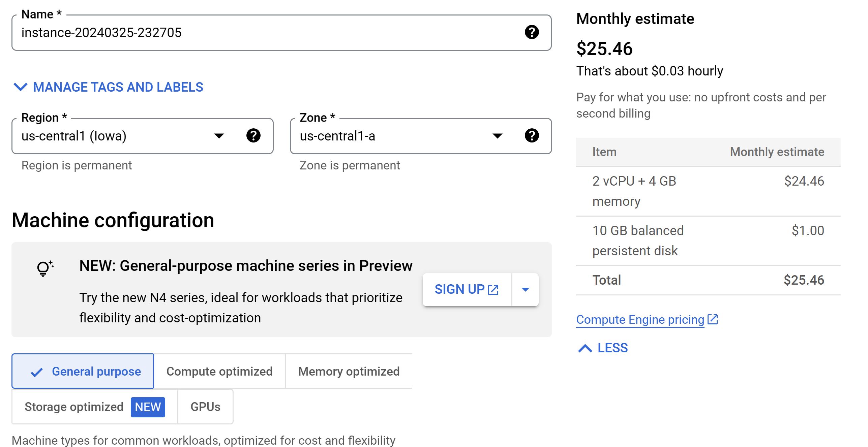Click the help icon in Name field
868x447 pixels.
532,32
